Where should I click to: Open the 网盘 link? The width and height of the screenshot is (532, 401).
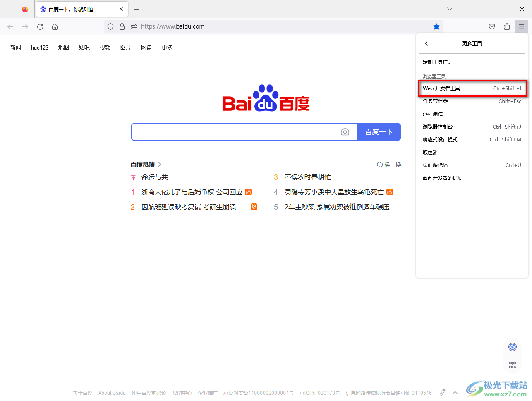click(146, 48)
